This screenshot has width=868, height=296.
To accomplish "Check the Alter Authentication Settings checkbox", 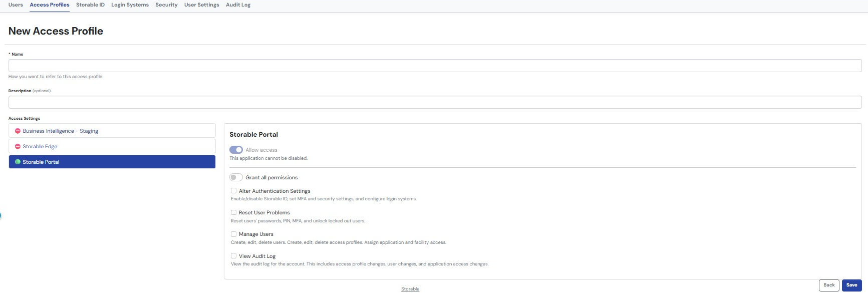I will coord(233,191).
